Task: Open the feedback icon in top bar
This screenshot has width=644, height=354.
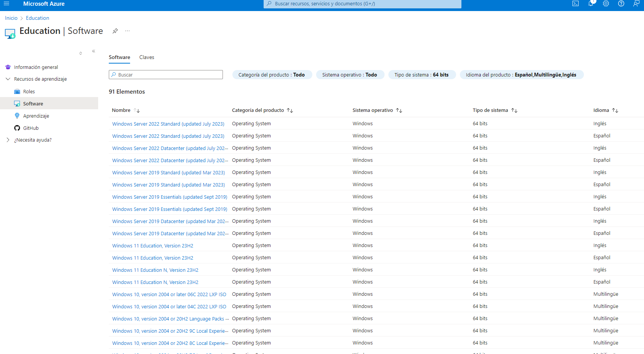Action: (636, 3)
